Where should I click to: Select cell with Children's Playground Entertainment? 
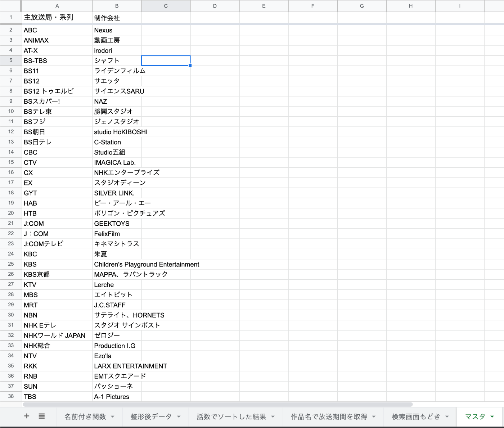pyautogui.click(x=117, y=264)
